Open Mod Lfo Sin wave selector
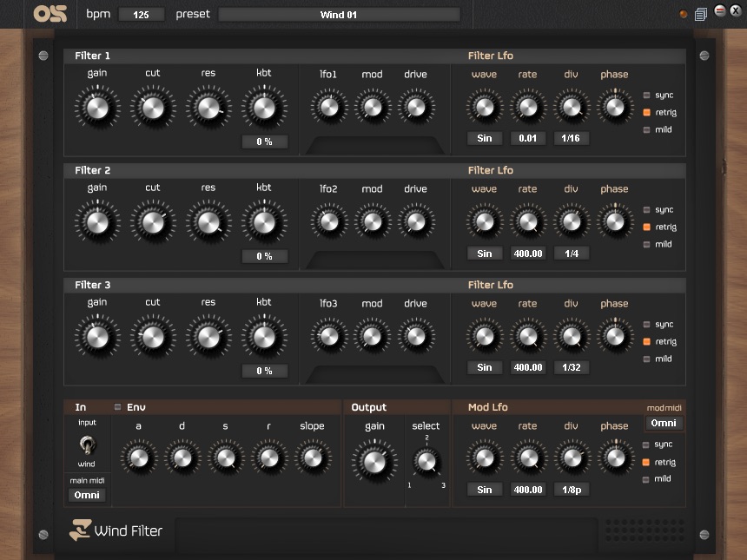 click(485, 490)
